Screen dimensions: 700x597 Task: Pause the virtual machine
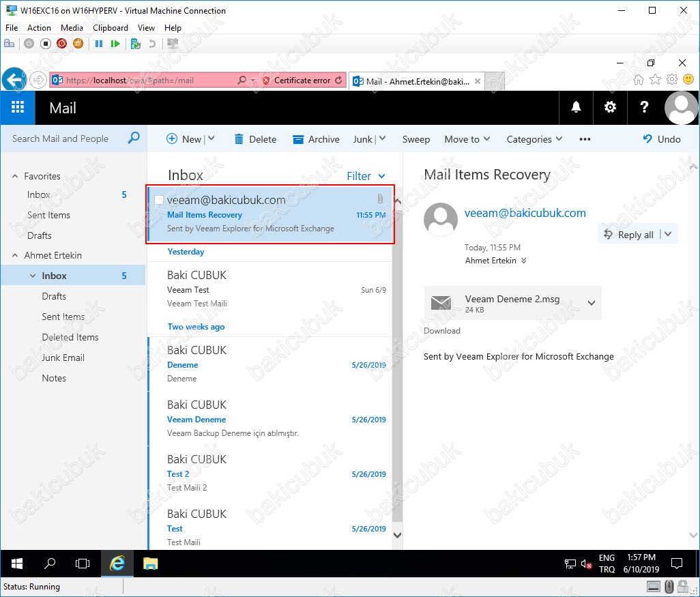[99, 43]
